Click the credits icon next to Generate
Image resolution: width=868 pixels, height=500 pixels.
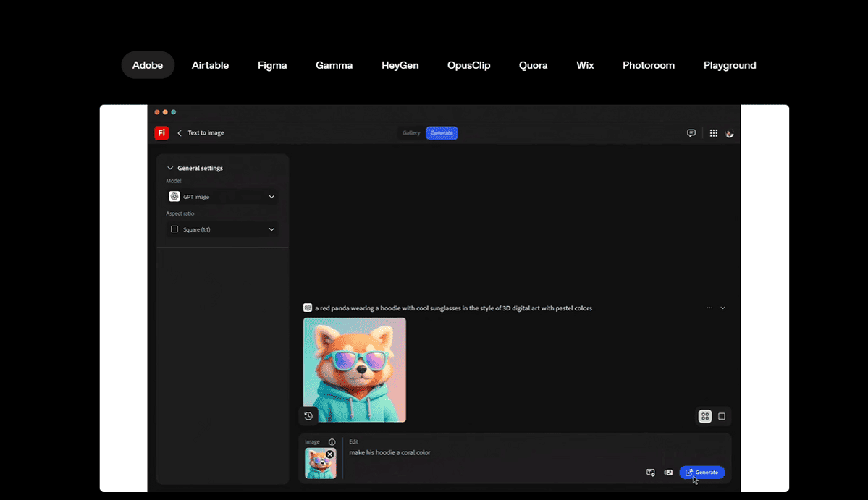pyautogui.click(x=668, y=473)
